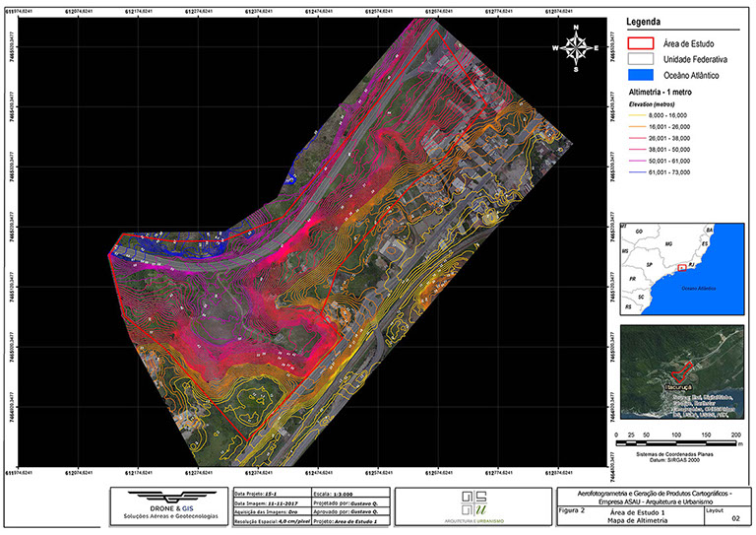Viewport: 756px width, 535px height.
Task: Click the SP state label on inset map
Action: click(651, 266)
